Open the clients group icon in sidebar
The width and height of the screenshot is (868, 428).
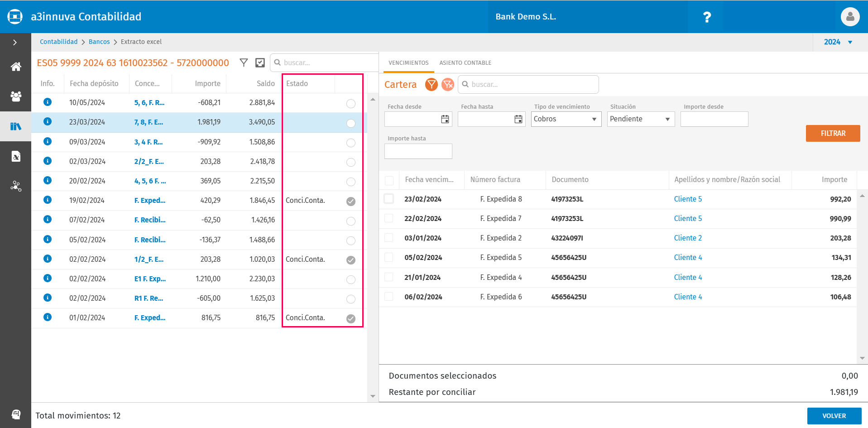(16, 96)
